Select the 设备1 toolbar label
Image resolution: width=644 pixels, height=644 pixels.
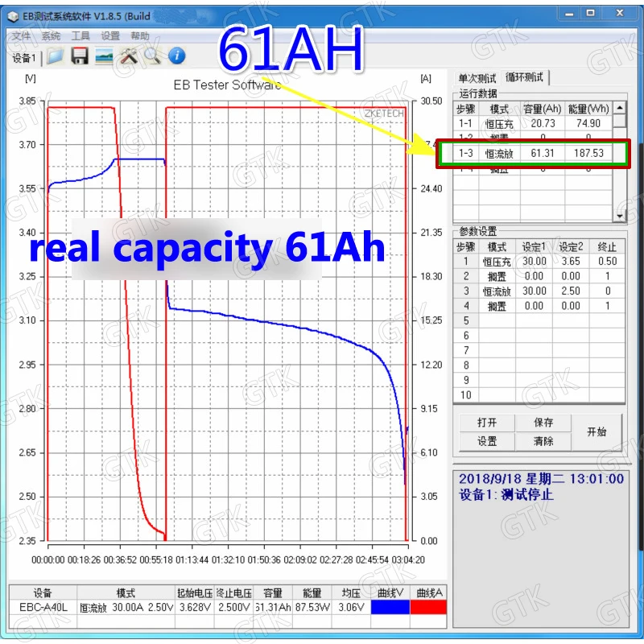(24, 58)
